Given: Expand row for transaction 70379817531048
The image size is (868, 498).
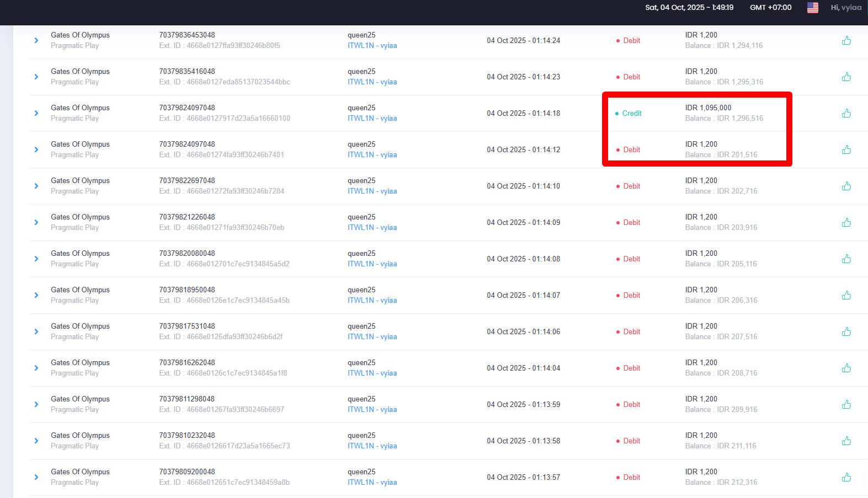Looking at the screenshot, I should click(36, 331).
